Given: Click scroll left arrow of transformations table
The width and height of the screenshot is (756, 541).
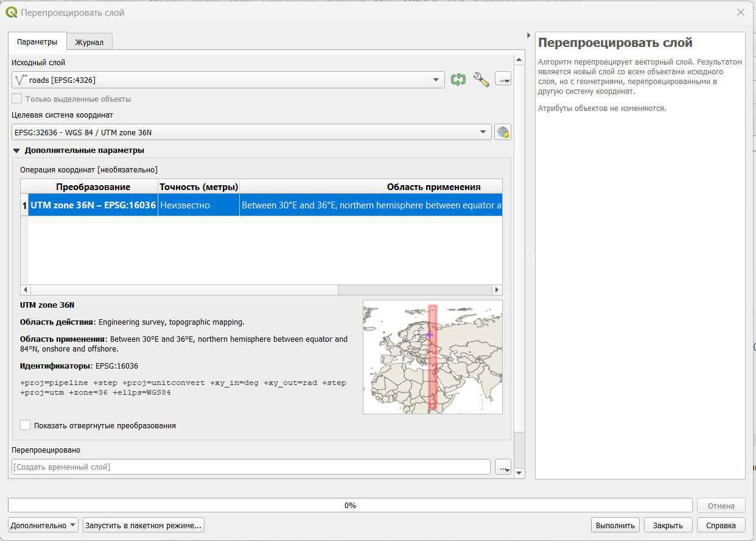Looking at the screenshot, I should click(25, 290).
